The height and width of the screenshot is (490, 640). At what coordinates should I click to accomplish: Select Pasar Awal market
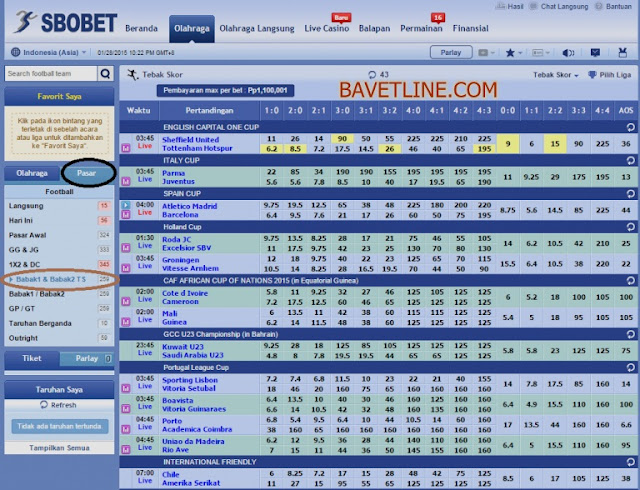[59, 235]
